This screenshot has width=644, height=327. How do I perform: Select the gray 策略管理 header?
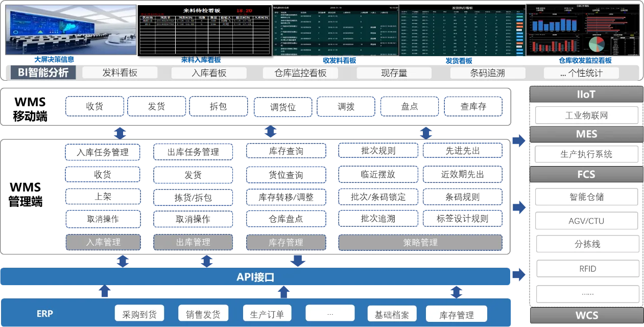[x=420, y=242]
